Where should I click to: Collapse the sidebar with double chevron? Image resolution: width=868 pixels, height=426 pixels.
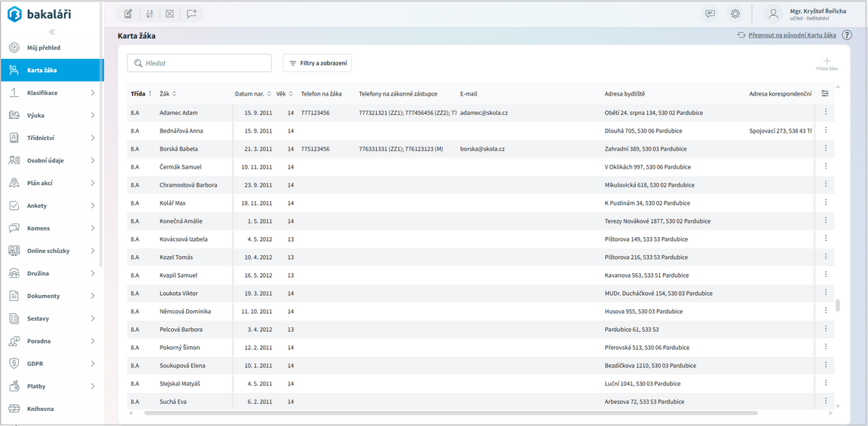click(x=52, y=32)
